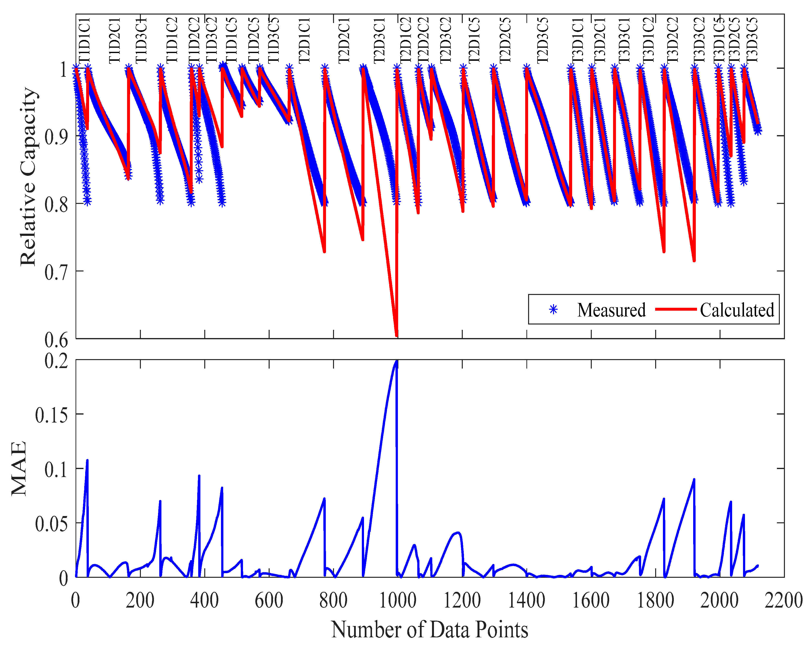Click the T2D3C5 segment label
The height and width of the screenshot is (648, 812).
pos(542,40)
